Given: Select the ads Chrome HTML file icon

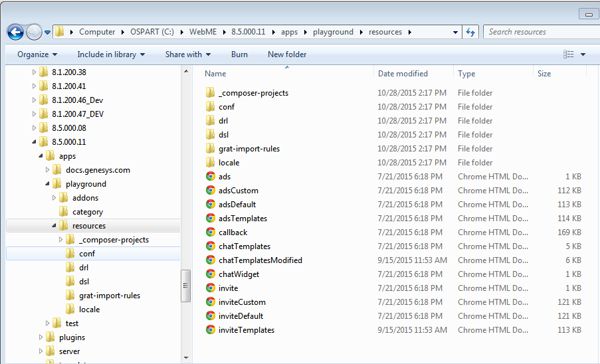Looking at the screenshot, I should point(211,176).
